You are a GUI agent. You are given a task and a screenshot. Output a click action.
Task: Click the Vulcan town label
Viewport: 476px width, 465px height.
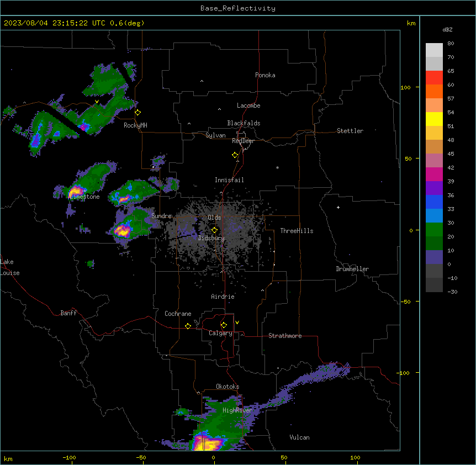point(299,437)
